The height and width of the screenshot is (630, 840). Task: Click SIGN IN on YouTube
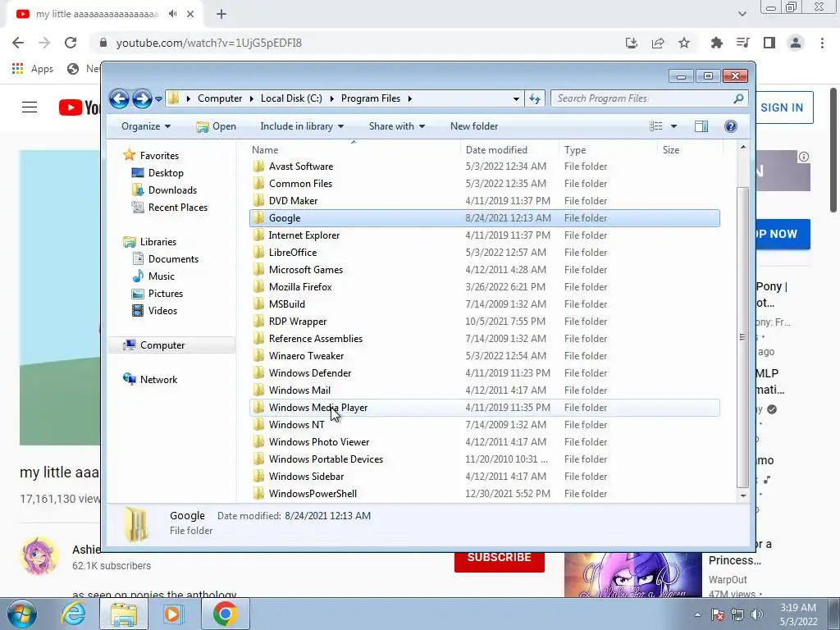tap(782, 107)
